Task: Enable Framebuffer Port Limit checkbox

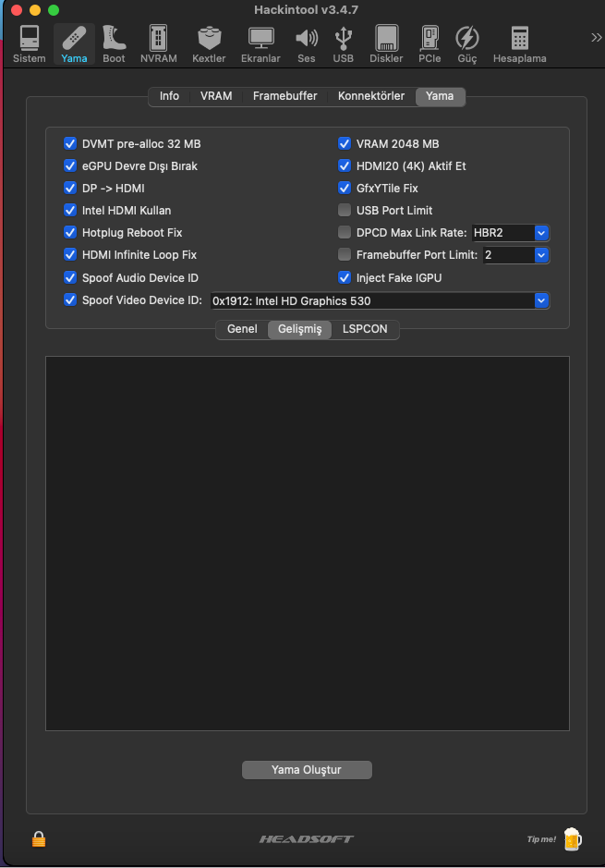Action: [x=345, y=254]
